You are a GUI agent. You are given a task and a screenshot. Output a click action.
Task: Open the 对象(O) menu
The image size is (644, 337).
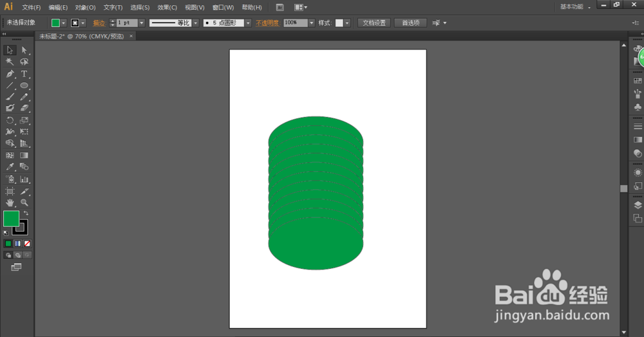86,7
